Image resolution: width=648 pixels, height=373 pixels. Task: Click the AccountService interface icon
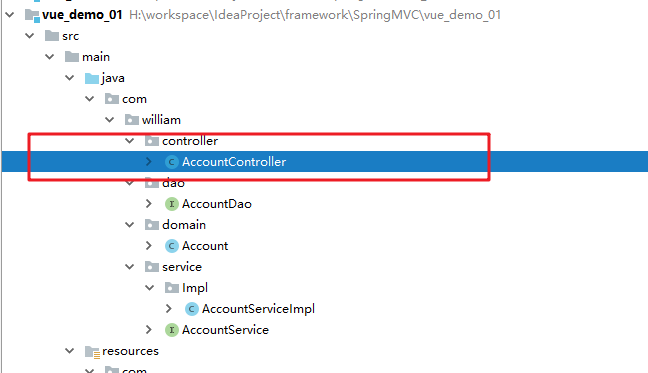coord(172,330)
